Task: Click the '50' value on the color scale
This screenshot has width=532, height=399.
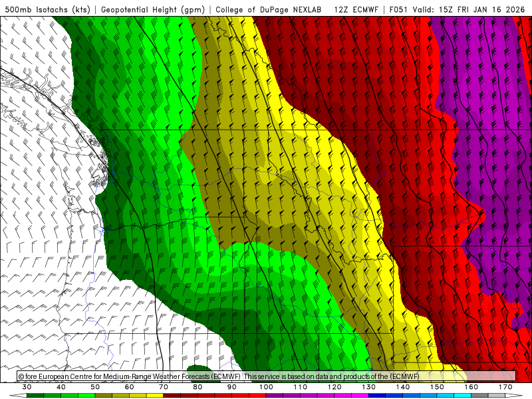Action: tap(95, 387)
